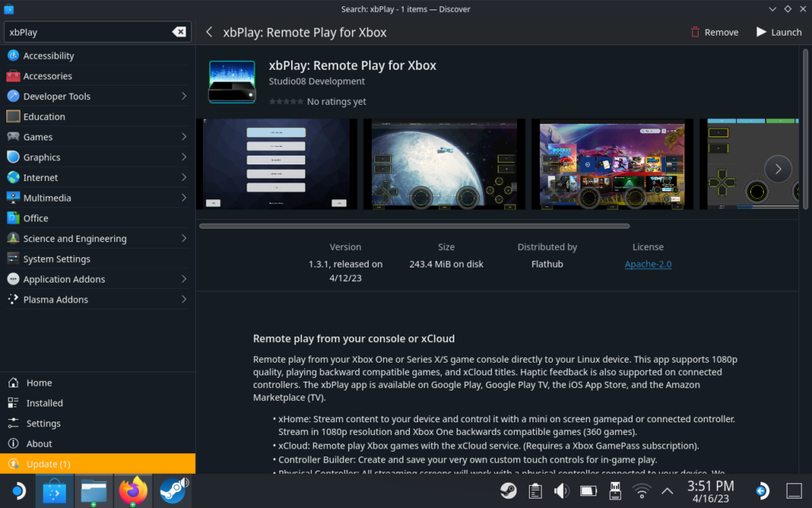Open the Apache-2.0 license link
The image size is (812, 508).
[x=648, y=264]
